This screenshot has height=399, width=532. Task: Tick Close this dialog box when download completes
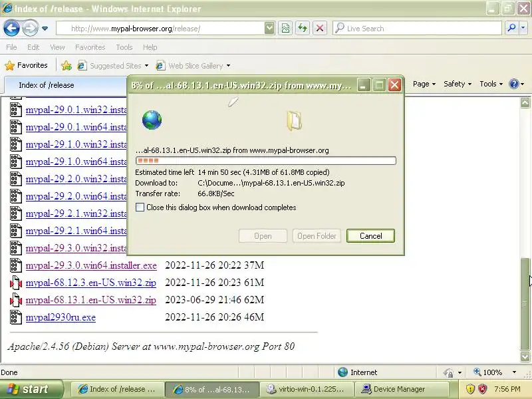coord(140,207)
